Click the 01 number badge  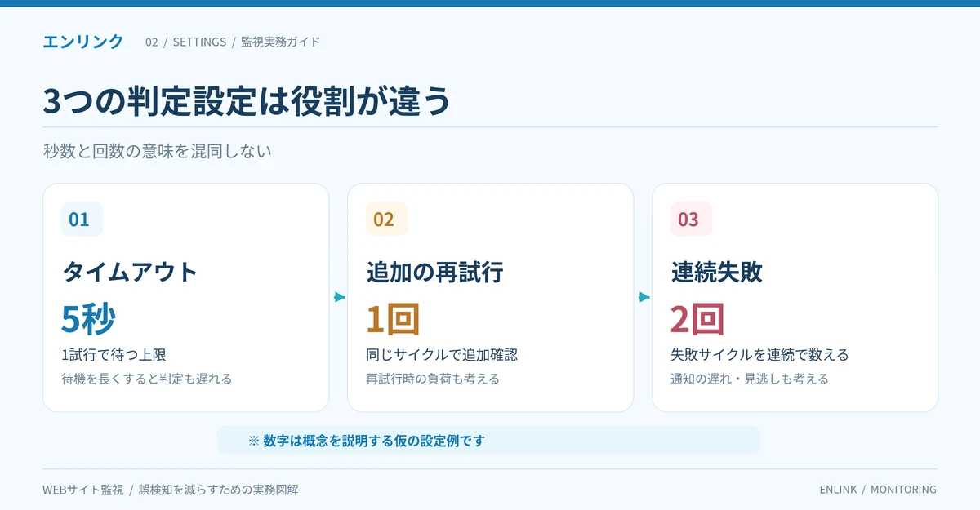(82, 219)
